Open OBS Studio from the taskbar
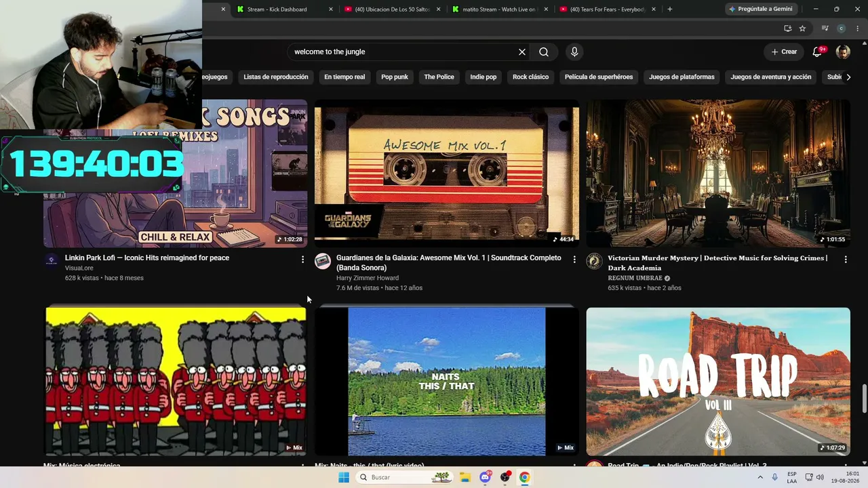This screenshot has width=868, height=488. pos(505,477)
